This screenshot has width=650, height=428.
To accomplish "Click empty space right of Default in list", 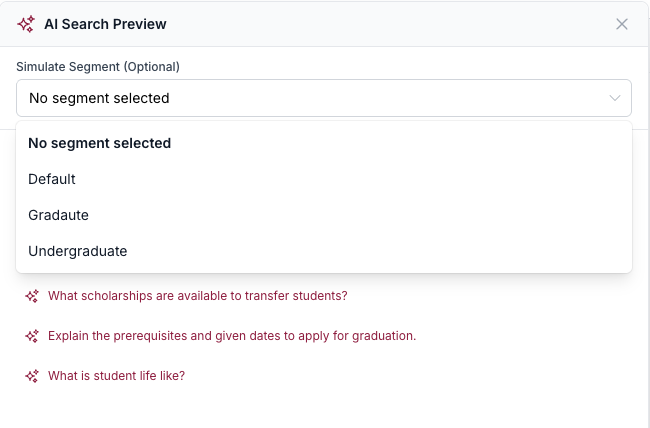I will [x=400, y=179].
